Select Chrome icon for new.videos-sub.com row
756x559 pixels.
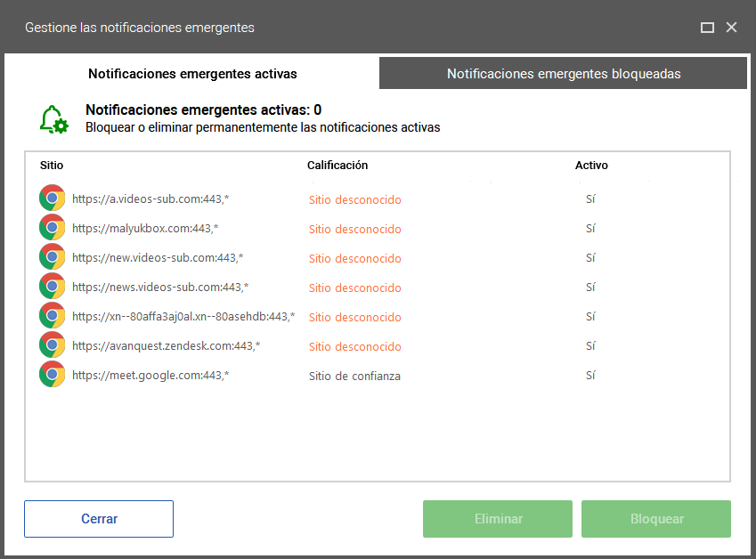coord(52,257)
